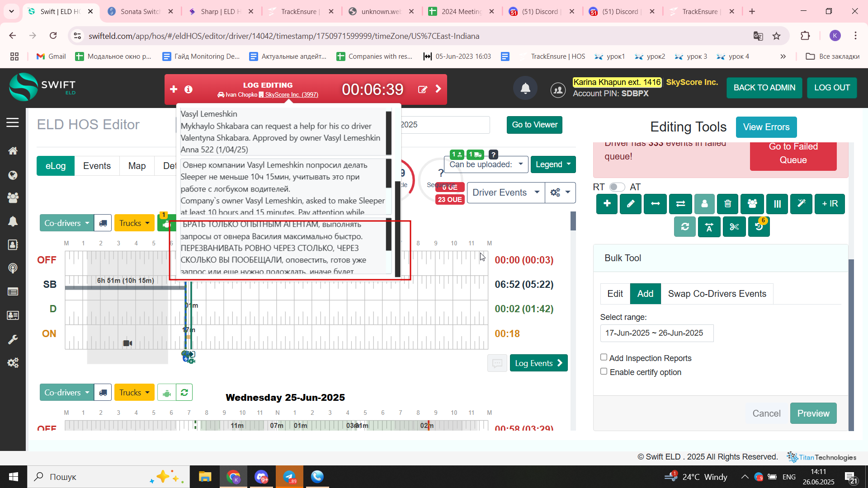Click the Go to Viewer button

coord(534,125)
